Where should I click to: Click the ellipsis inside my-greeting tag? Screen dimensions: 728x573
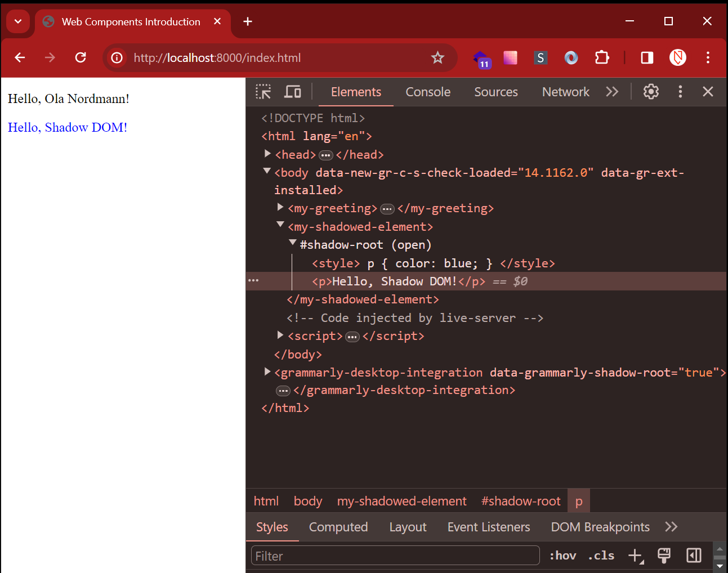pyautogui.click(x=387, y=209)
